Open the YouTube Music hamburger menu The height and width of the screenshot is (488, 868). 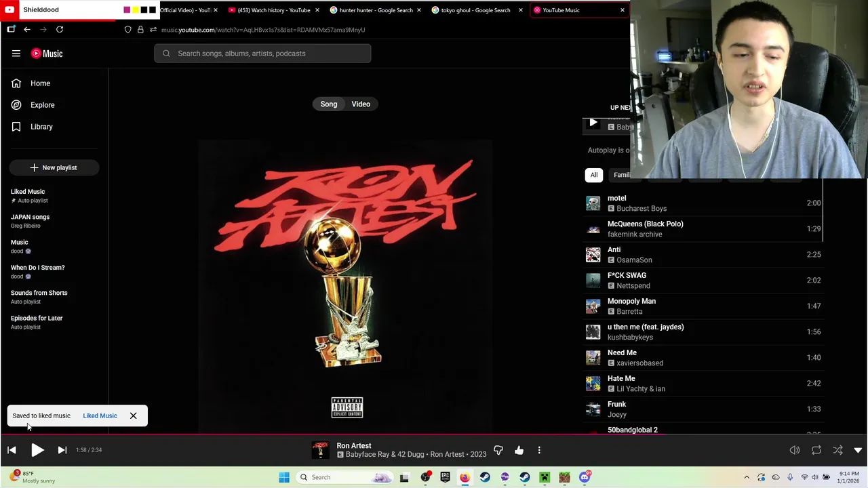pyautogui.click(x=16, y=54)
